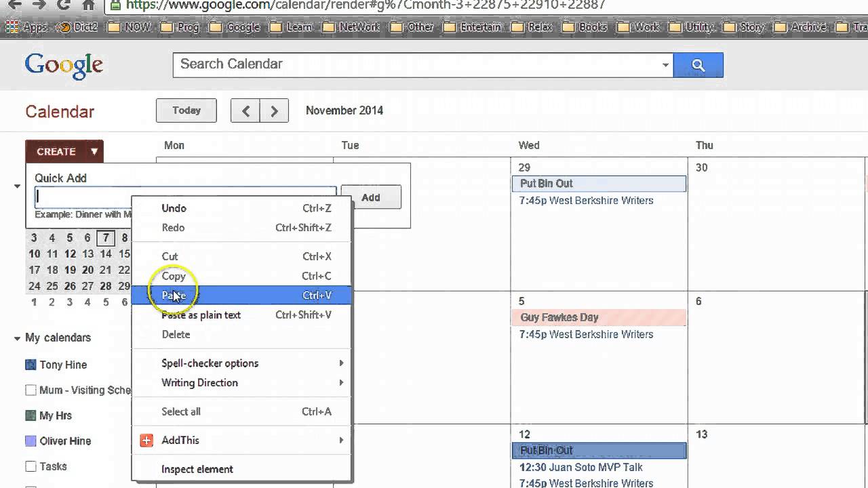Open the Entertain bookmark folder
Screen dimensions: 868x488
473,27
